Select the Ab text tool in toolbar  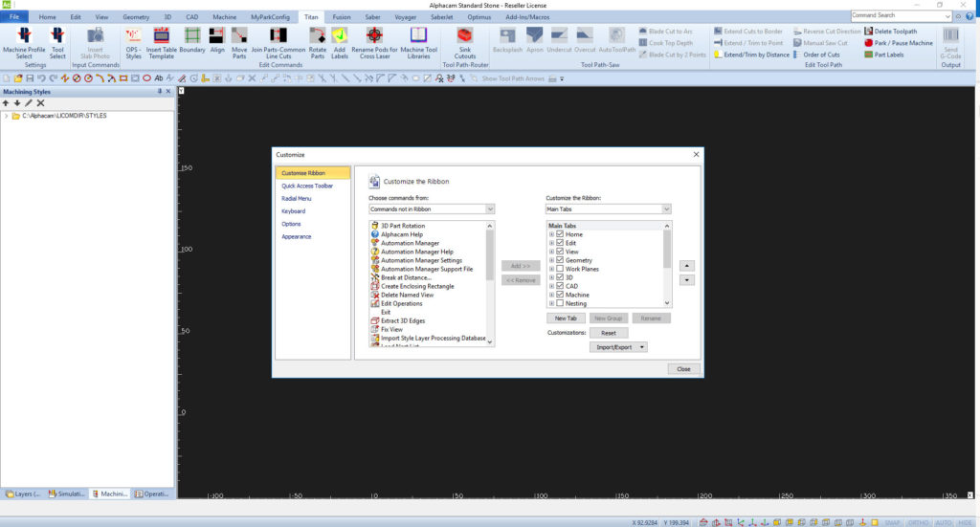tap(159, 78)
